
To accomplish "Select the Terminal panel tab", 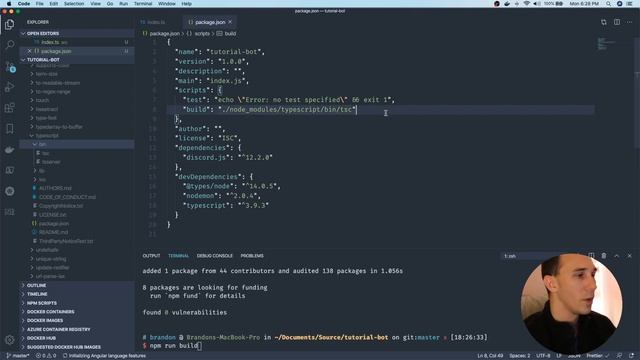I will (178, 256).
